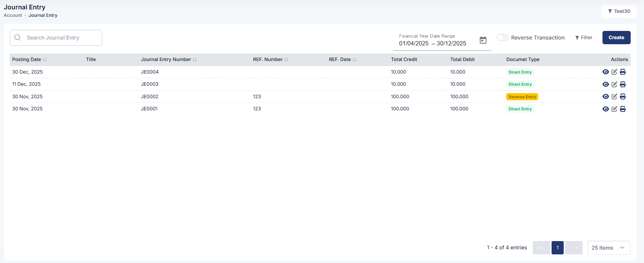Click the view eye icon for JE0001
The image size is (644, 263).
pos(606,109)
